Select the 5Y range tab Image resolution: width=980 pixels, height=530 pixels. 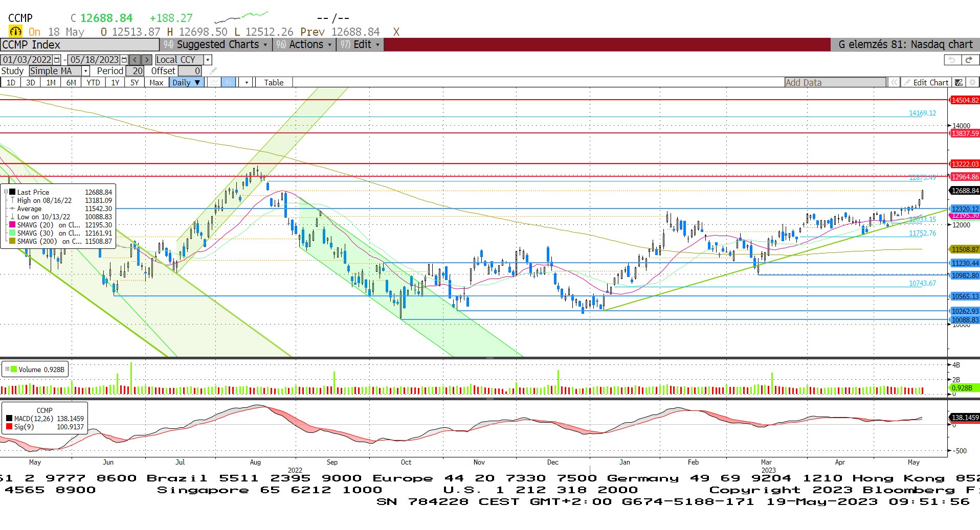tap(135, 82)
